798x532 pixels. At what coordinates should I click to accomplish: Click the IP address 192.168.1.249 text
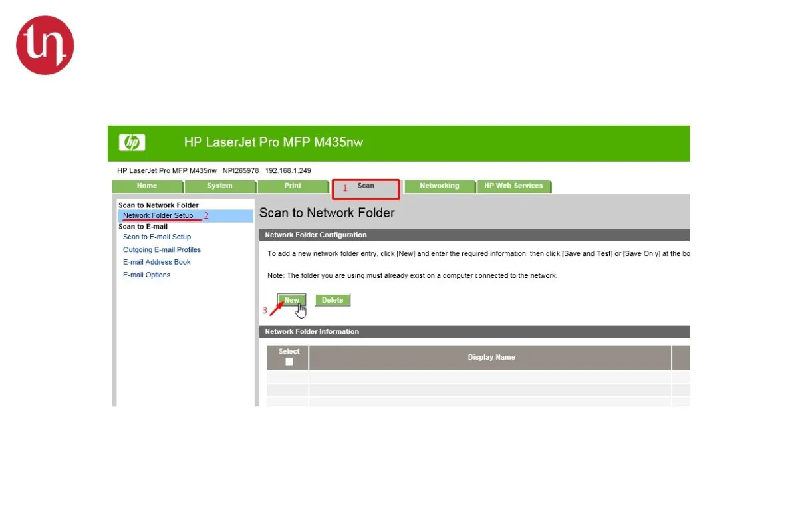288,170
